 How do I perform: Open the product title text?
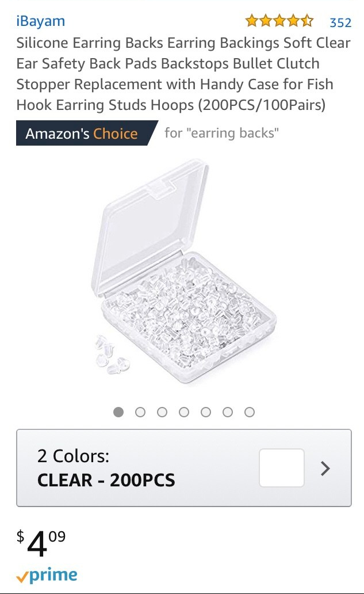(x=183, y=74)
